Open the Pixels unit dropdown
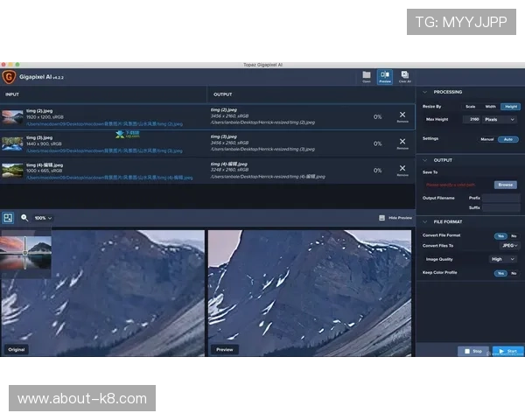Viewport: 525px width, 420px height. 500,119
